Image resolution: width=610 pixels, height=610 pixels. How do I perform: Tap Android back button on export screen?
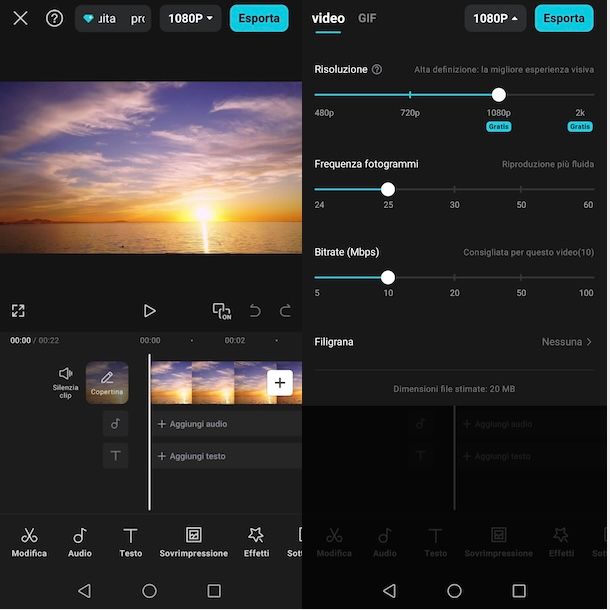[x=389, y=591]
